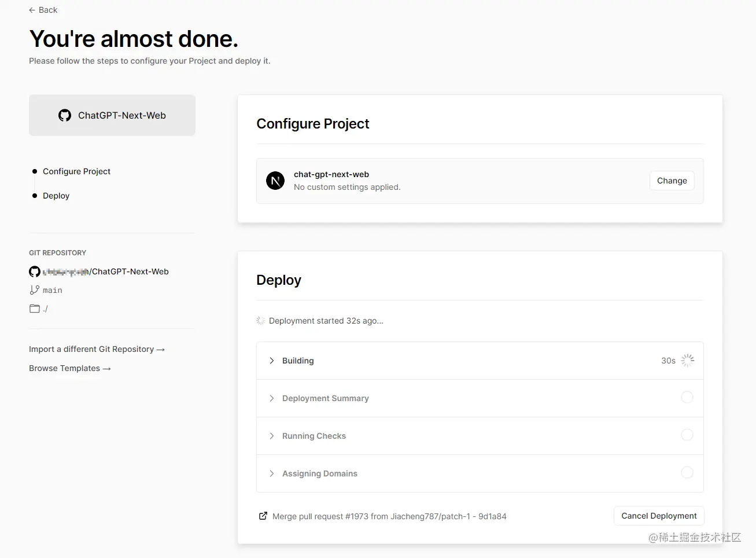Expand the Deployment Summary chevron
This screenshot has height=558, width=756.
point(271,398)
